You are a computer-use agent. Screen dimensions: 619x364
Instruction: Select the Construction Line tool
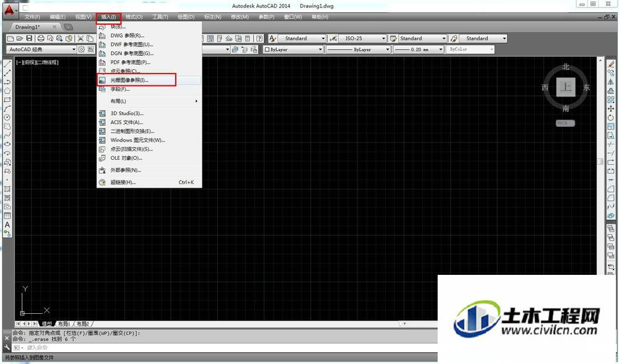click(x=7, y=73)
